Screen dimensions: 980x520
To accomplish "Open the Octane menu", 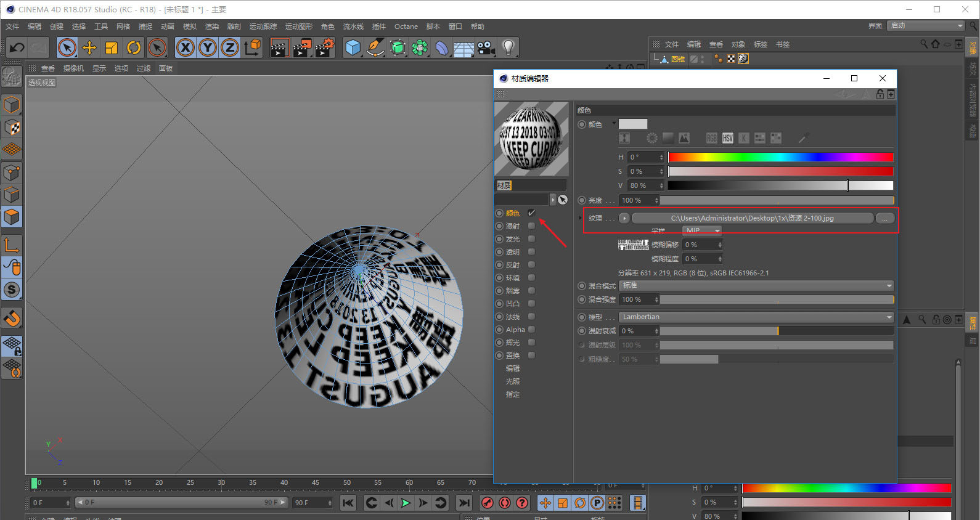I will [x=406, y=26].
